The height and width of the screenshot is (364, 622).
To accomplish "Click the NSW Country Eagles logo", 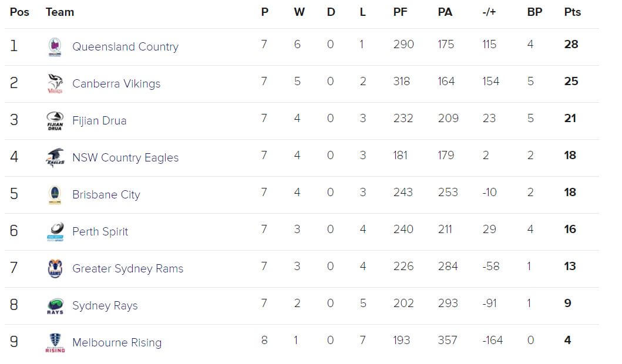I will 55,158.
